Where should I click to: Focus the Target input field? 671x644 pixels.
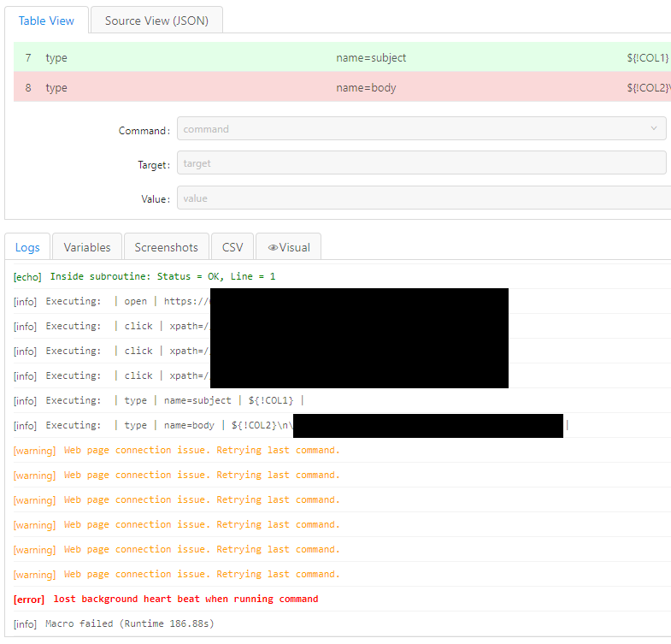421,162
